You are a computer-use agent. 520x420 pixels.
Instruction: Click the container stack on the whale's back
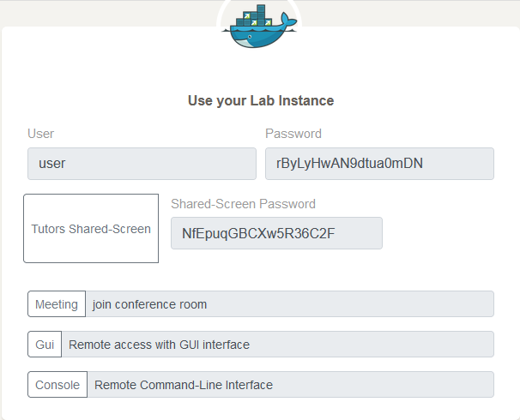254,16
